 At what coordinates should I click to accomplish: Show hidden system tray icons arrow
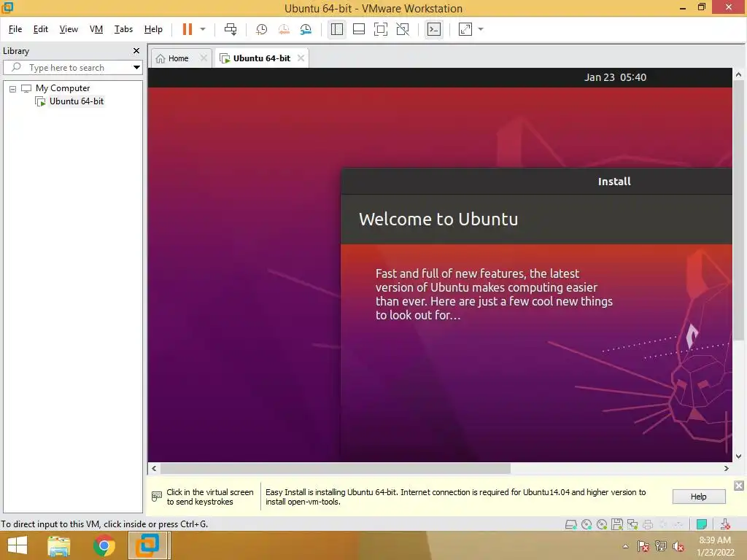point(625,546)
